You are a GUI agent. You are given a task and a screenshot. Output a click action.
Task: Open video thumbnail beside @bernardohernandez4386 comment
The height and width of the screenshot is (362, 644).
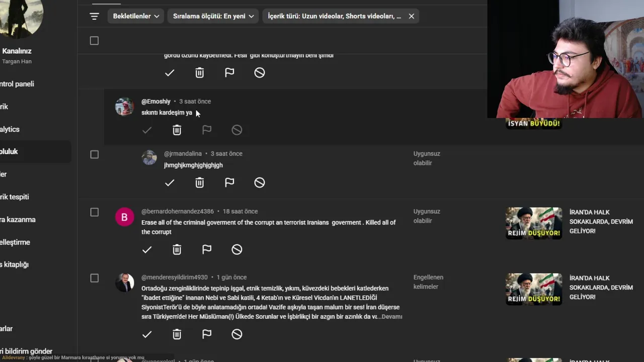tap(534, 223)
